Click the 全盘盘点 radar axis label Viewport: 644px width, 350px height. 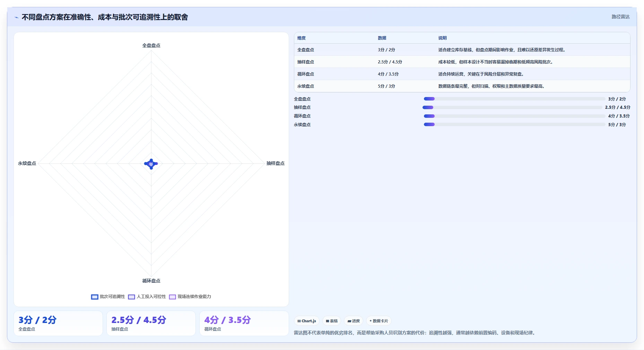(x=151, y=45)
